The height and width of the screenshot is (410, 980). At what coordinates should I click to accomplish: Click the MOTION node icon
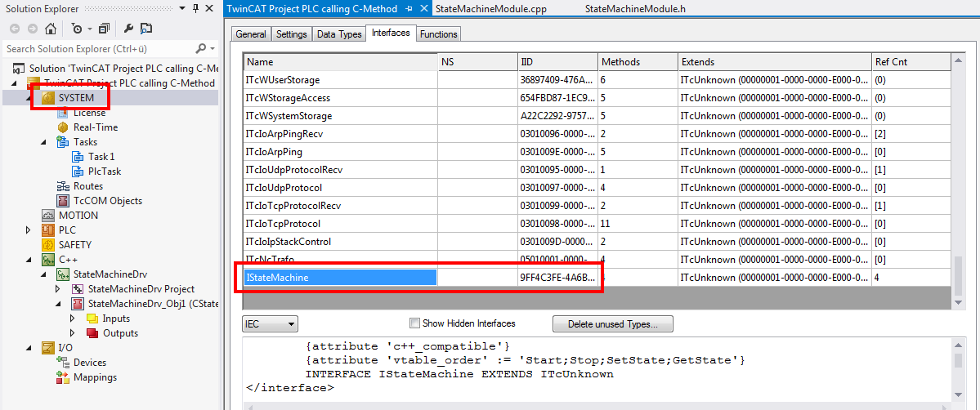[48, 215]
